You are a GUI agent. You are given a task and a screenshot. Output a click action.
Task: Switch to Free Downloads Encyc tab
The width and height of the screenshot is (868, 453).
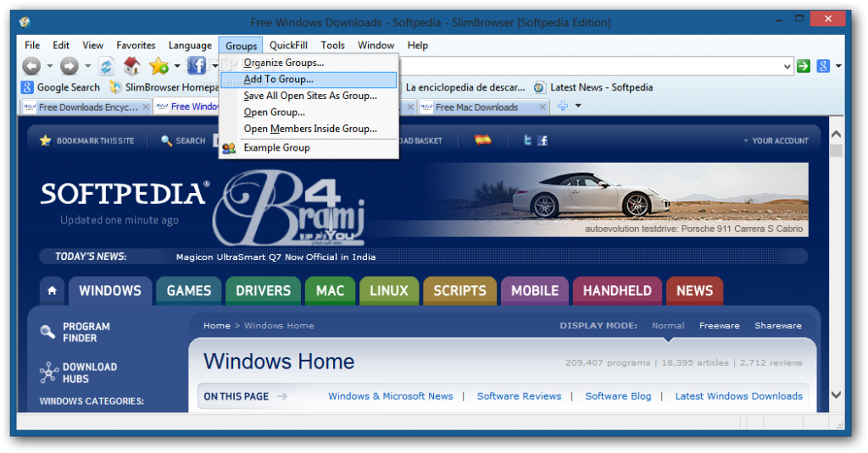[x=88, y=108]
